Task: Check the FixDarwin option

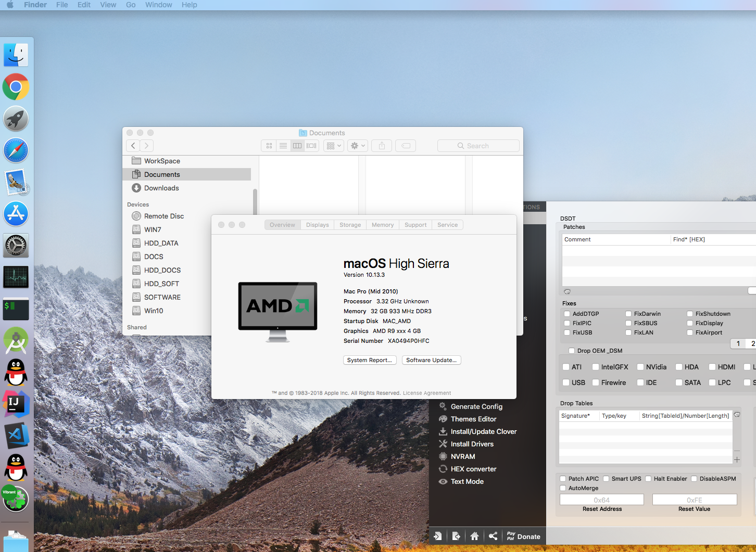Action: tap(628, 314)
